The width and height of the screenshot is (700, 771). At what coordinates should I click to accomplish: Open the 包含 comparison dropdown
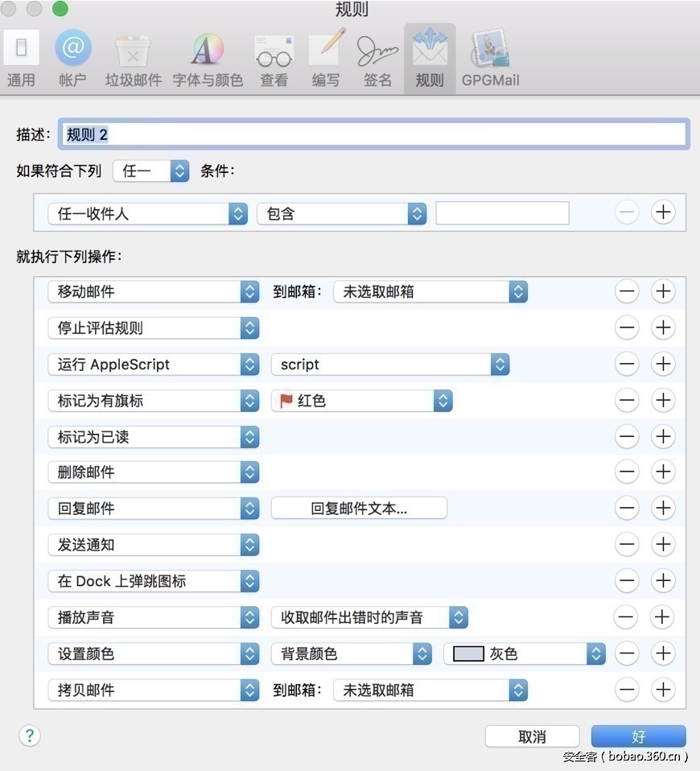tap(341, 212)
